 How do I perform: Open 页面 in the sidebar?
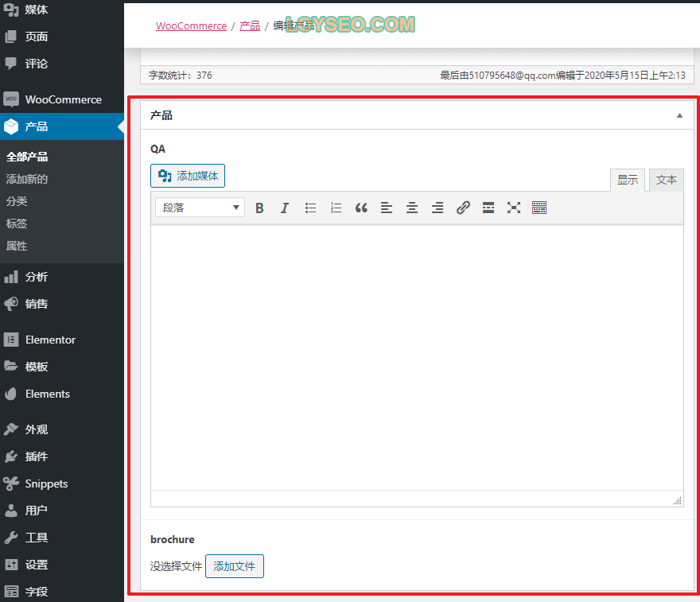(62, 37)
